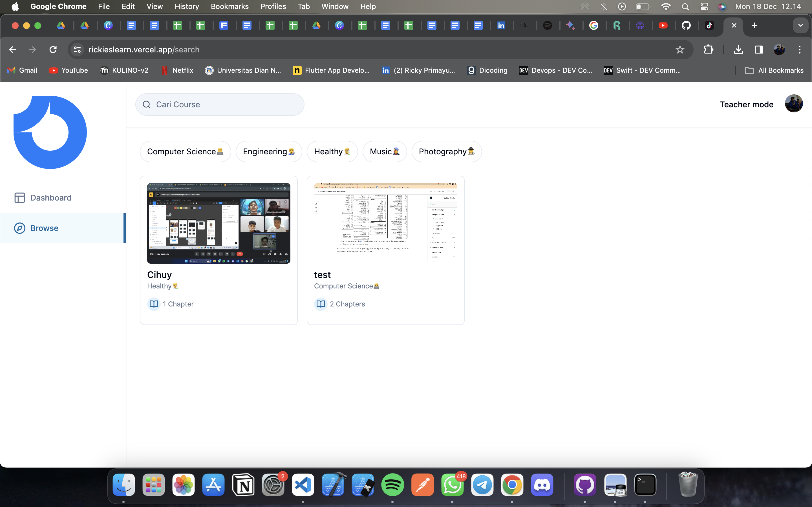Screen dimensions: 812x507
Task: Click the Browse compass icon
Action: point(19,228)
